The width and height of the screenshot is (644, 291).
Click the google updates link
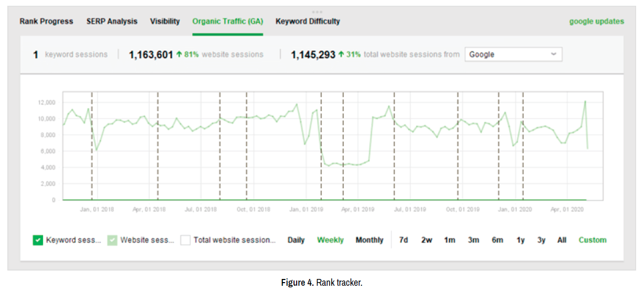[x=596, y=21]
